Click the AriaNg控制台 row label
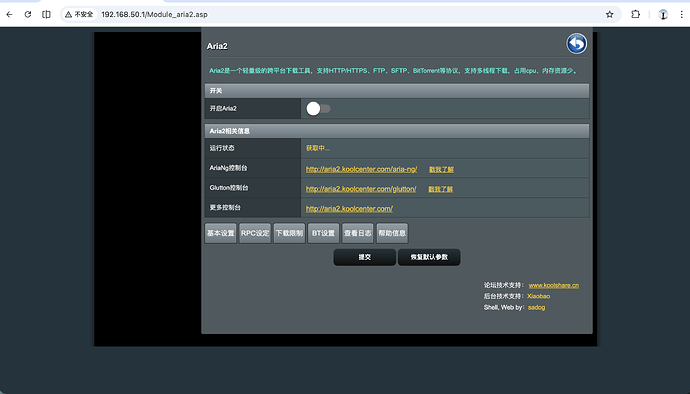 228,168
